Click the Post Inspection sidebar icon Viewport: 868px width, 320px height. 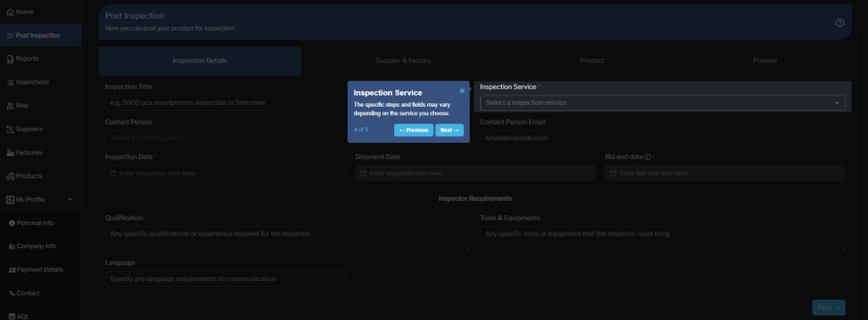pos(10,36)
